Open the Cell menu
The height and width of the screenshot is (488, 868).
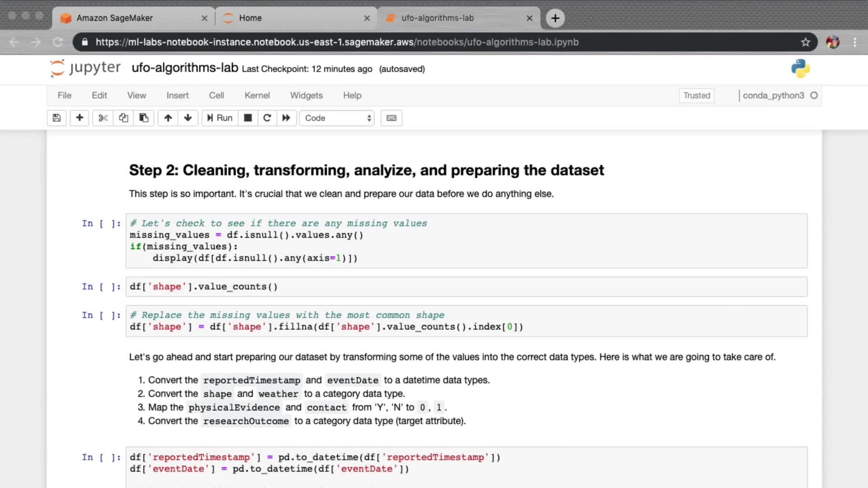216,95
